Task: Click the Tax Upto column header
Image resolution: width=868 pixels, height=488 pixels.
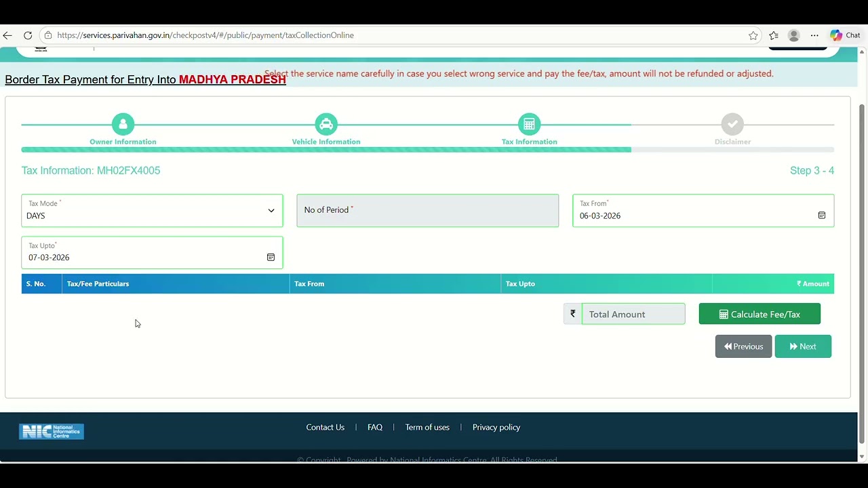Action: pyautogui.click(x=607, y=284)
